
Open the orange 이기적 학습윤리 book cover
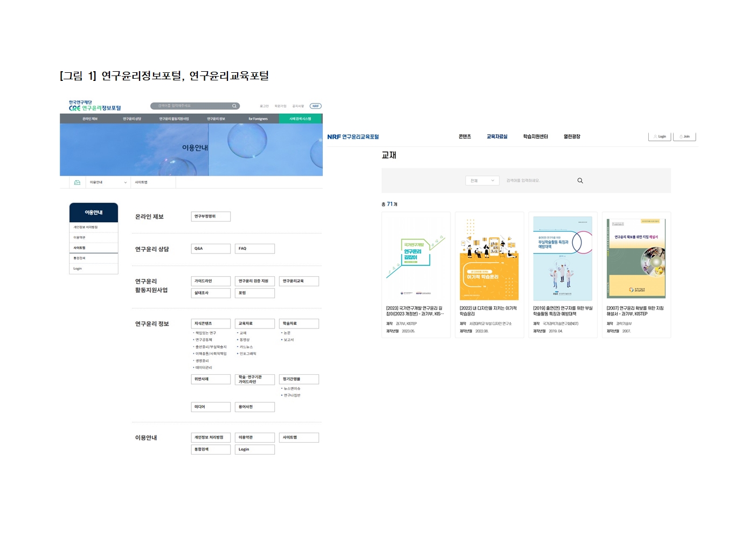click(x=489, y=258)
